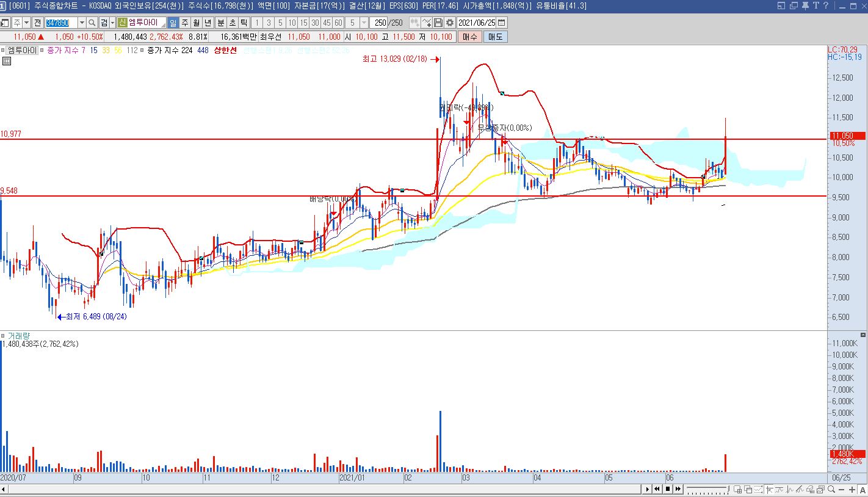Click the rewind button in bottom bar
The width and height of the screenshot is (868, 497).
(x=657, y=489)
